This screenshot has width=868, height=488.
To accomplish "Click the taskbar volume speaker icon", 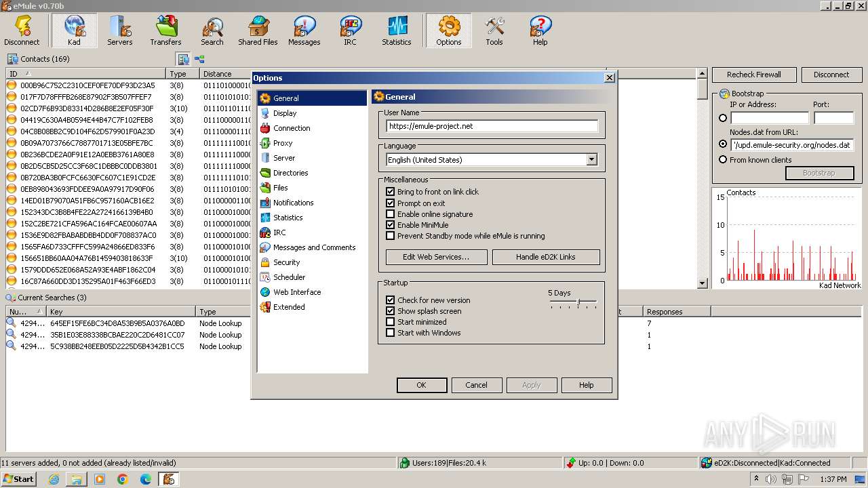I will point(771,479).
